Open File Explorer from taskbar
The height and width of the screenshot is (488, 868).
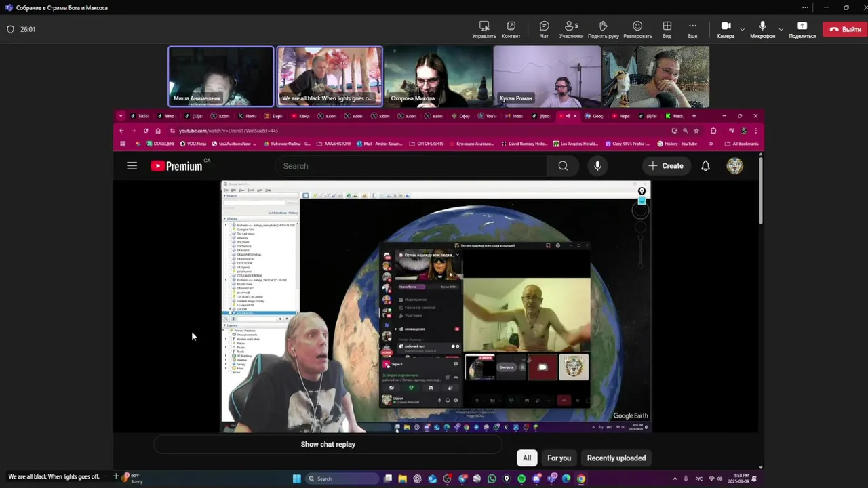point(402,479)
